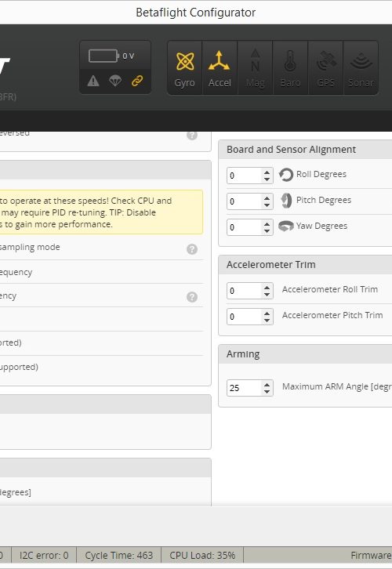Viewport: 392px width, 569px height.
Task: Decrease Accelerometer Pitch Trim value
Action: point(267,320)
